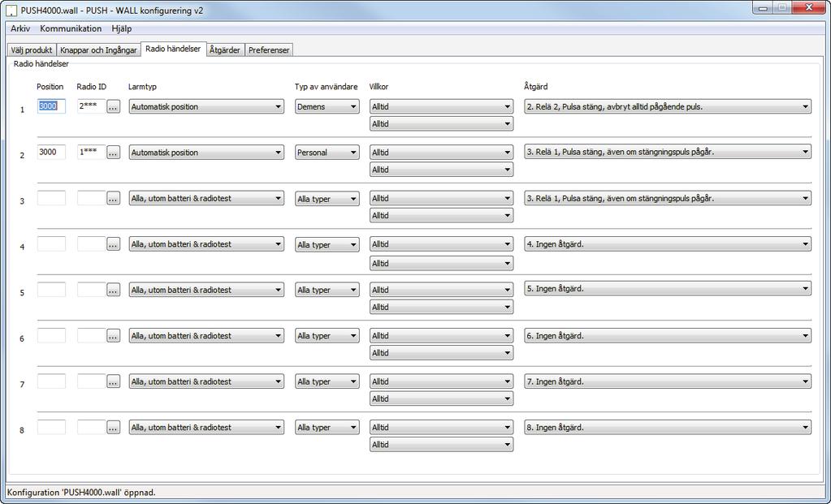Open row 1 Åtgärd dropdown Relä 2
The width and height of the screenshot is (831, 504).
(667, 106)
